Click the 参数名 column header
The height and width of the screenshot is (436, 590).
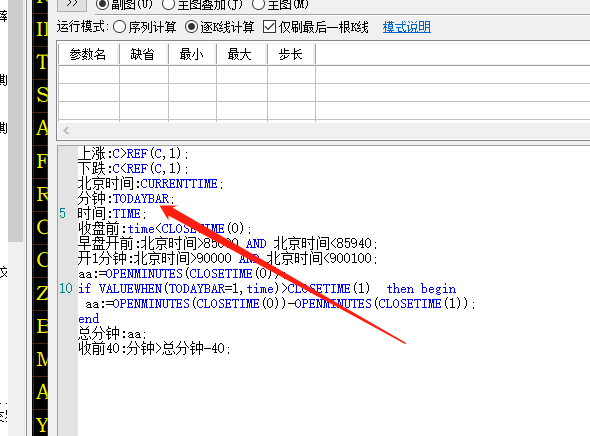coord(88,55)
